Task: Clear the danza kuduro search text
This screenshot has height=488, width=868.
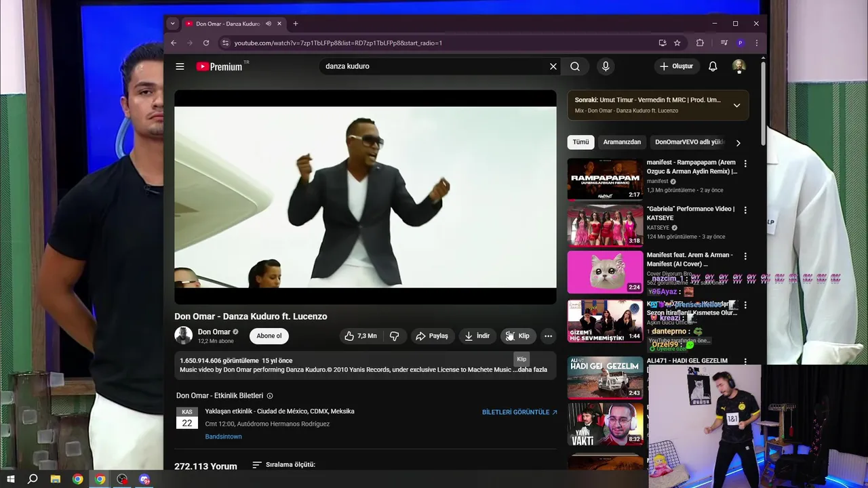Action: click(x=553, y=66)
